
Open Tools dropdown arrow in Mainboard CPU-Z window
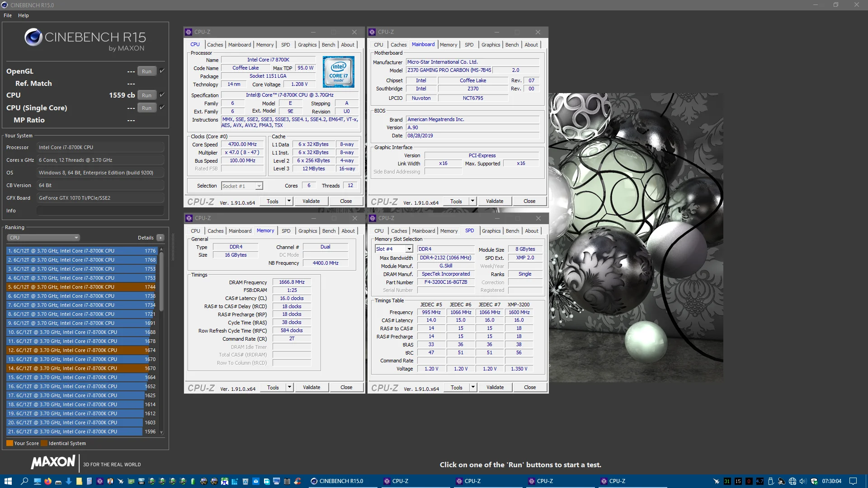(472, 201)
